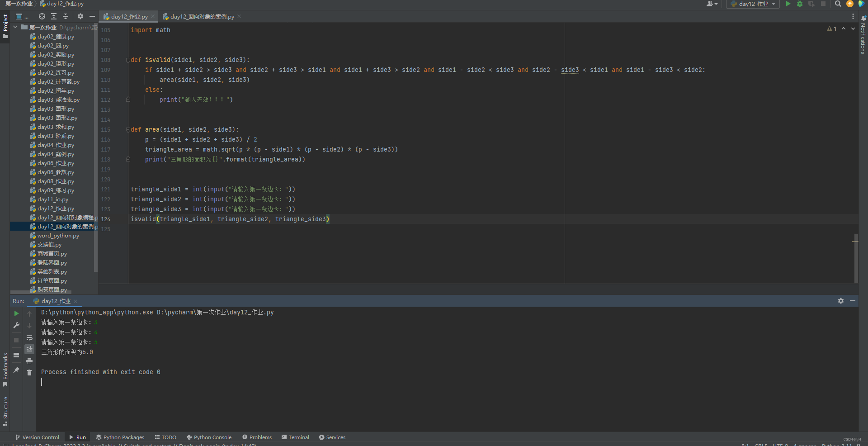868x446 pixels.
Task: Open day02_计算器.py in project tree
Action: click(x=58, y=81)
